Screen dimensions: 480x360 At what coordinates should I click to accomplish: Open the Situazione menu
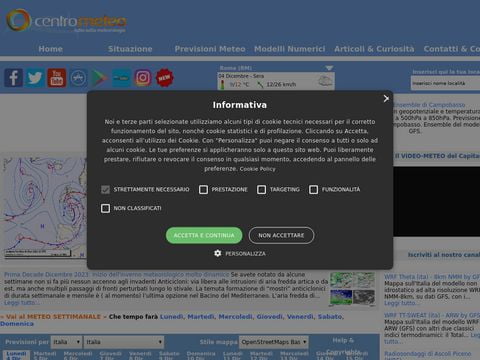(130, 49)
